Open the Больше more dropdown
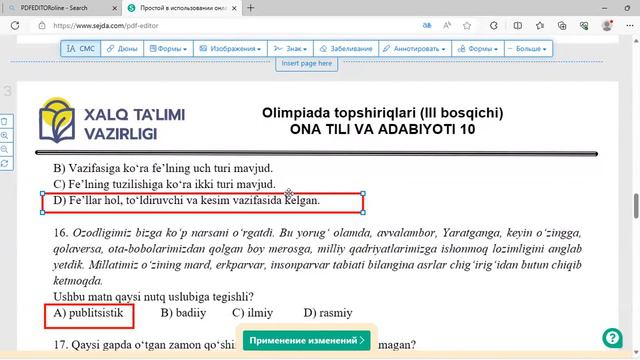This screenshot has height=360, width=640. pos(528,49)
